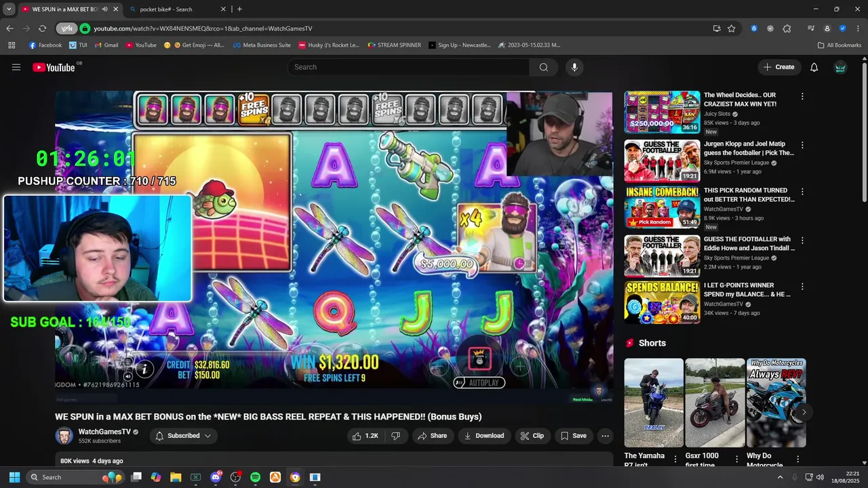Open the WatchGamesTV channel avatar
The image size is (868, 488).
[64, 436]
